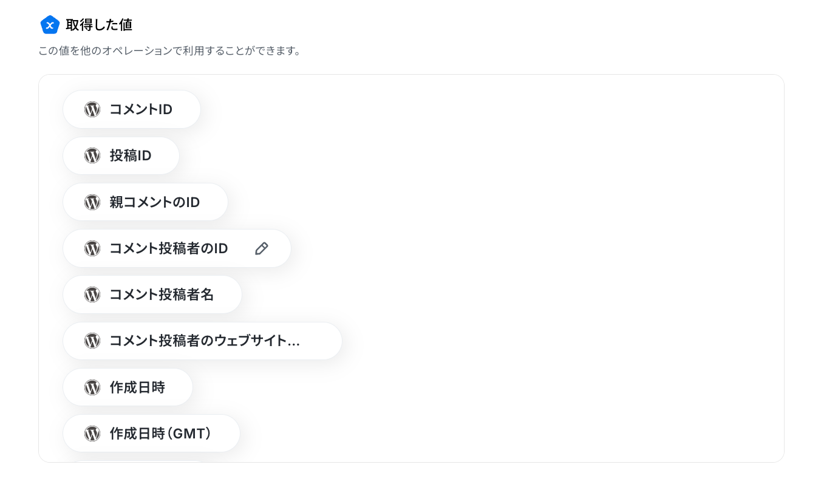Click WordPress icon in コメントID chip
The width and height of the screenshot is (821, 504).
pos(92,109)
